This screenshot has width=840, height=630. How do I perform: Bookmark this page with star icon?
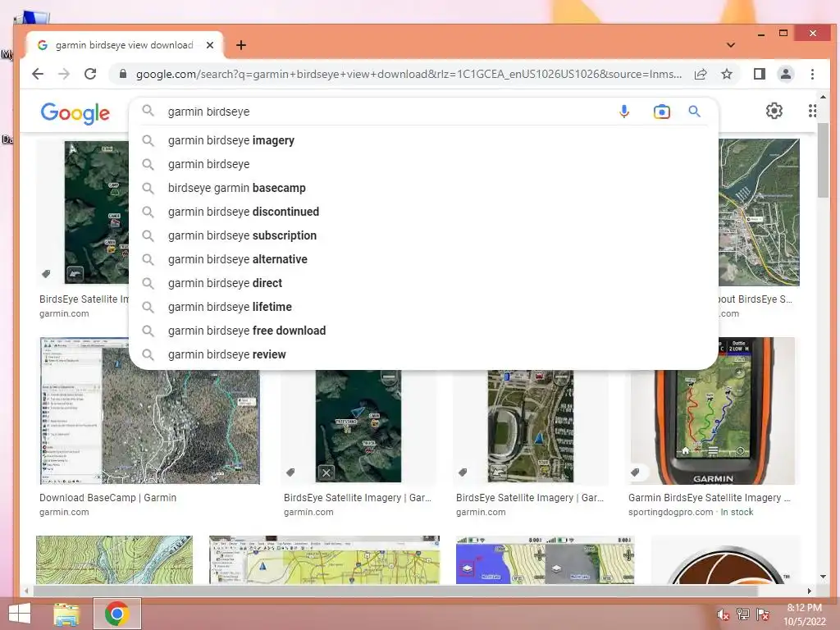[x=727, y=74]
